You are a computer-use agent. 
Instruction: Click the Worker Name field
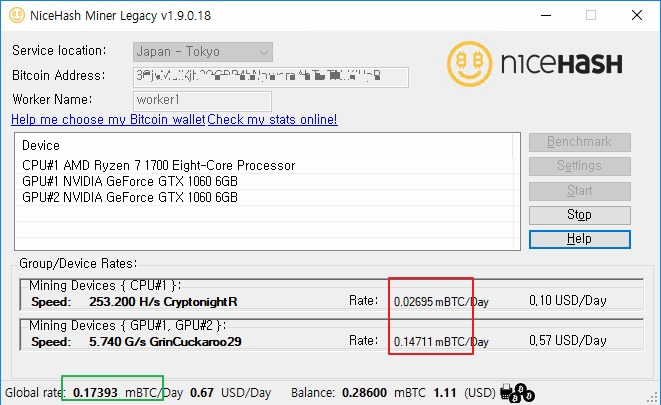202,101
